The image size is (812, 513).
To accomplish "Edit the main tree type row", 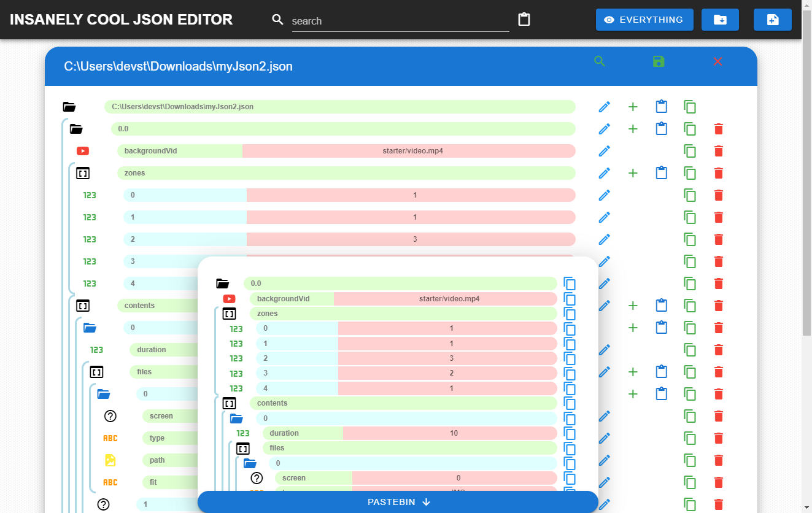I will (605, 438).
